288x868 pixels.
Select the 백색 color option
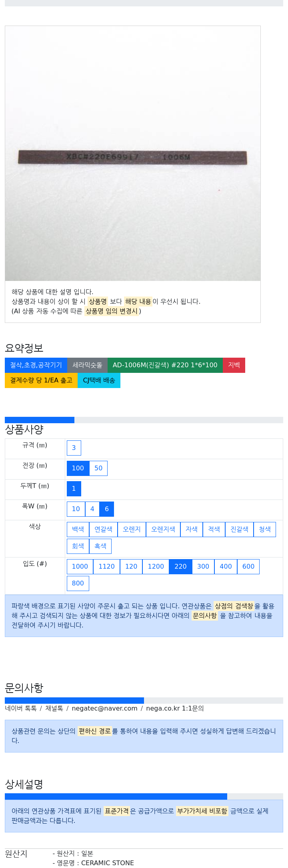coord(78,530)
